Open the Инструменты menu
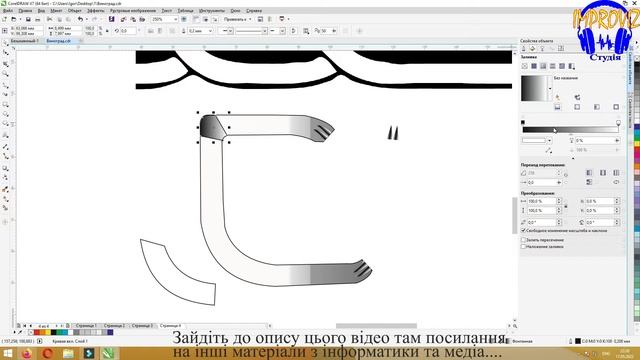Viewport: 640px width, 360px height. click(x=212, y=11)
